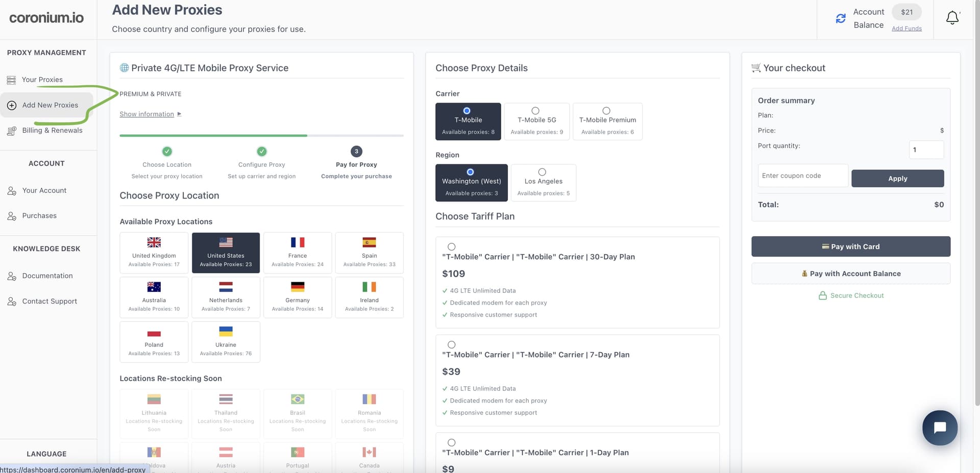Click the Your Proxies sidebar icon
Screen dimensions: 980x473
pos(11,79)
